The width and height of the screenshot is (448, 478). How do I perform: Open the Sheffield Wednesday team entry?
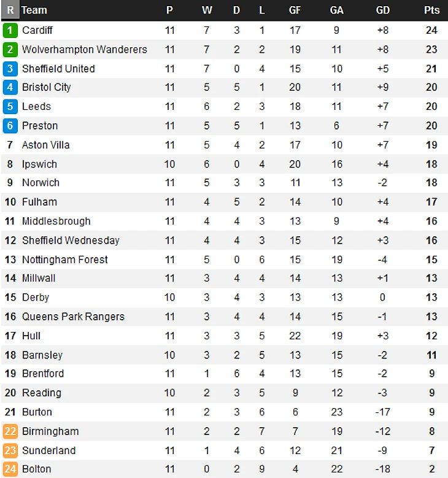coord(71,240)
